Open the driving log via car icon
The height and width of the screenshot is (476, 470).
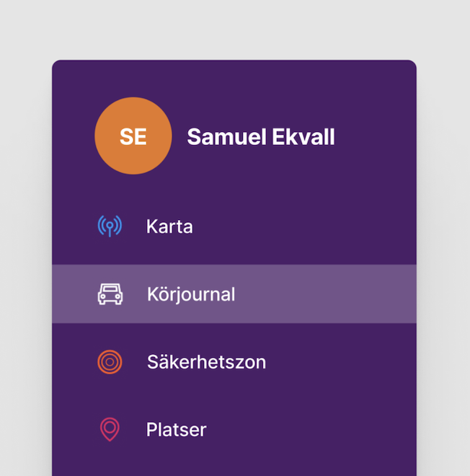pyautogui.click(x=110, y=294)
